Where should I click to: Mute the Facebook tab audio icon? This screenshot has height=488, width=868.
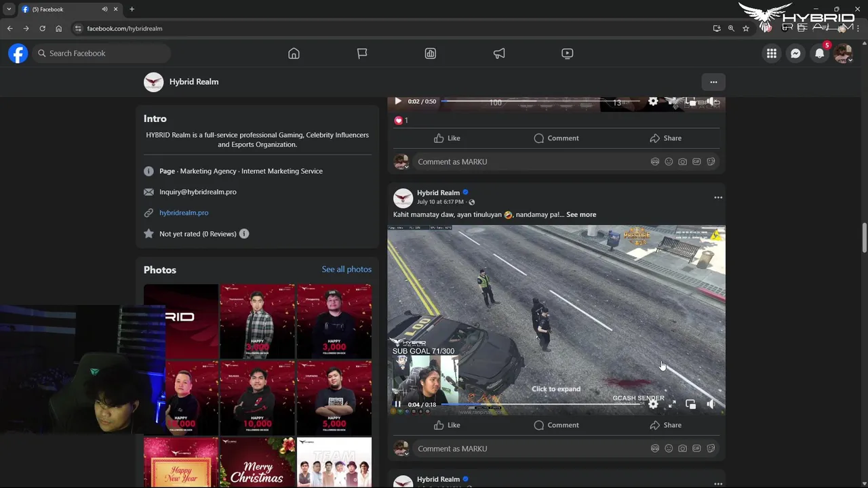click(x=104, y=9)
